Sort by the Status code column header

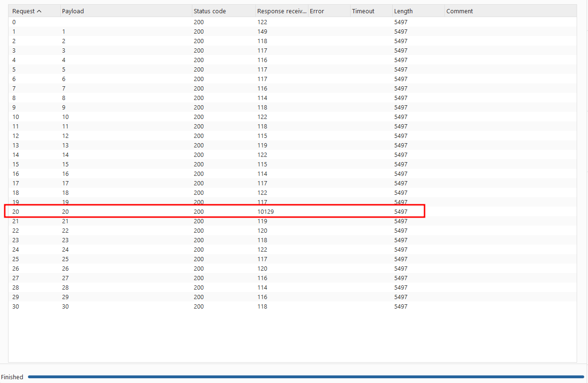click(223, 11)
